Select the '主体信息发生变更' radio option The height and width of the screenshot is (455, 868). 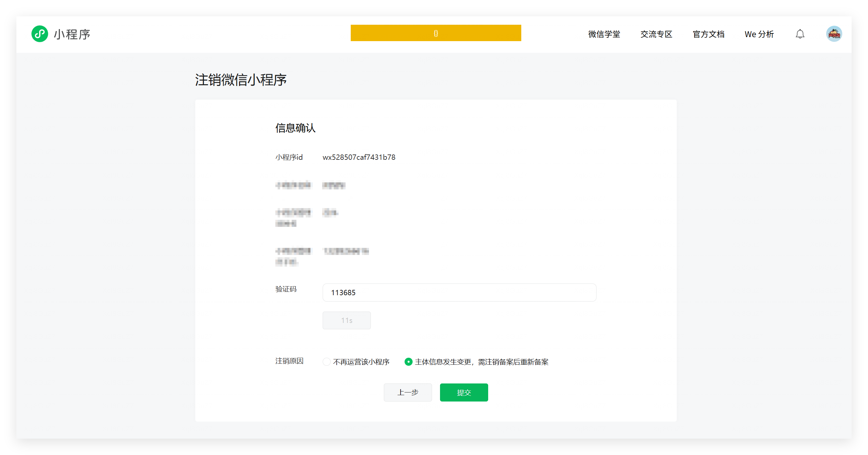pyautogui.click(x=408, y=362)
